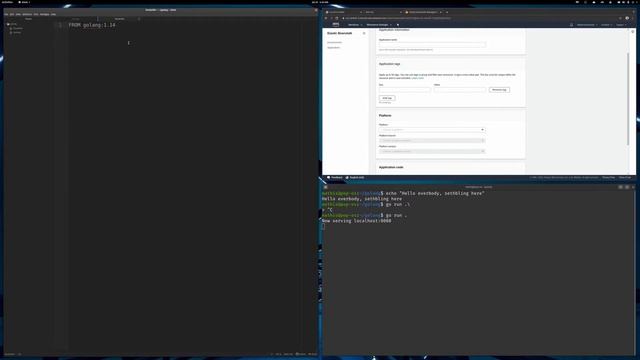Click the Remove tag button
Image resolution: width=640 pixels, height=360 pixels.
pyautogui.click(x=499, y=90)
